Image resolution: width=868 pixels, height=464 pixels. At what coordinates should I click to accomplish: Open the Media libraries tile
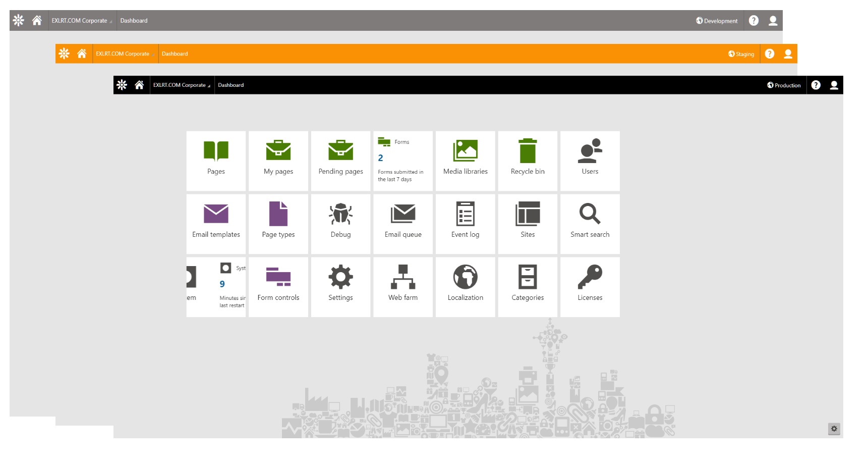click(x=465, y=161)
